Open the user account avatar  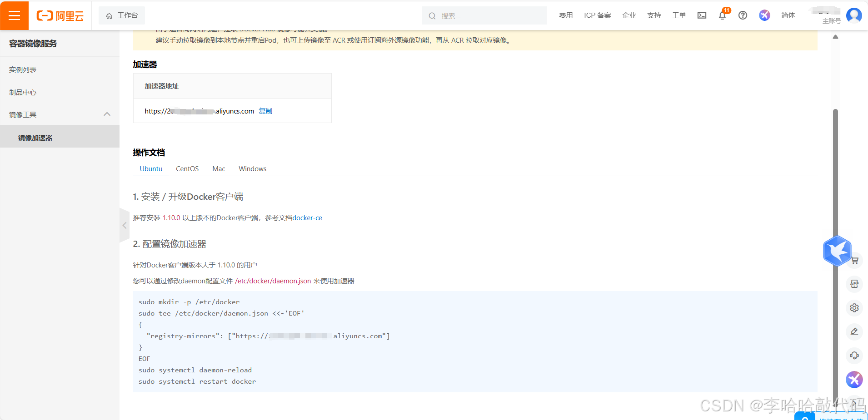coord(854,15)
